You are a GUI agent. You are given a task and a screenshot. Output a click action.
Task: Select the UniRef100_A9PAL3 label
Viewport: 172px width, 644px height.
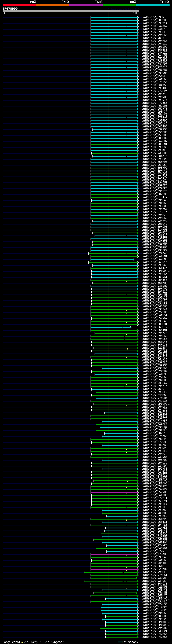(x=154, y=32)
